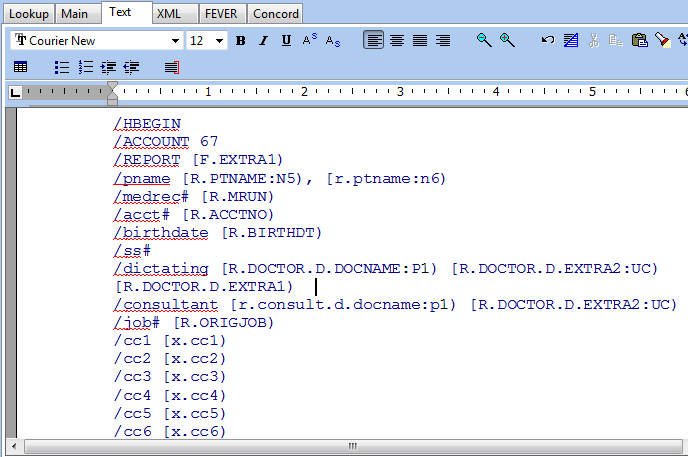
Task: Click the [R.ORIGJOB) field text
Action: click(223, 323)
